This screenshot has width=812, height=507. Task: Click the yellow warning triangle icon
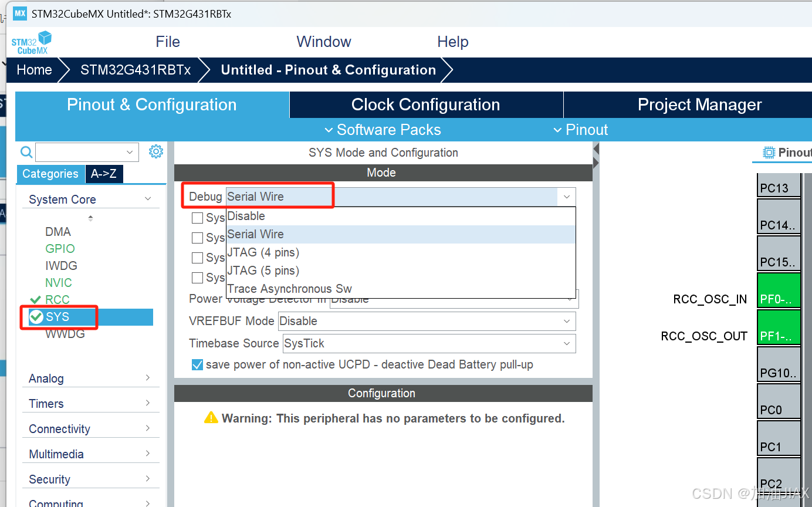click(x=211, y=418)
